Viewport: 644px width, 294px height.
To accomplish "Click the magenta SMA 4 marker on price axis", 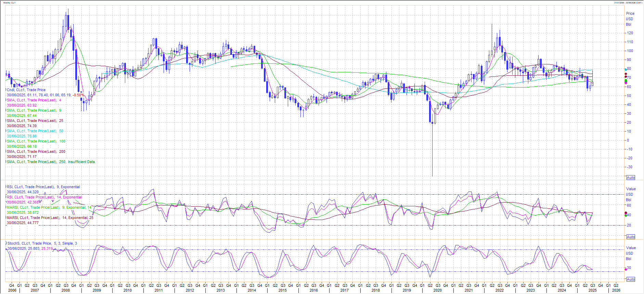I will click(x=626, y=83).
